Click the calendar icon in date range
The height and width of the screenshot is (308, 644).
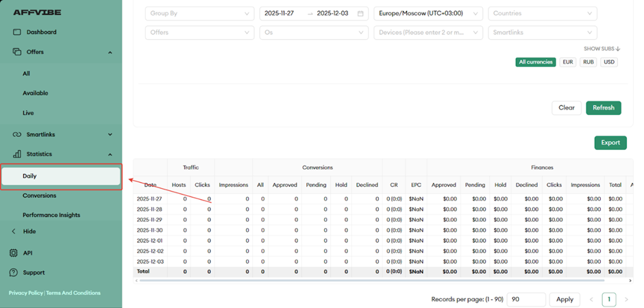point(360,14)
